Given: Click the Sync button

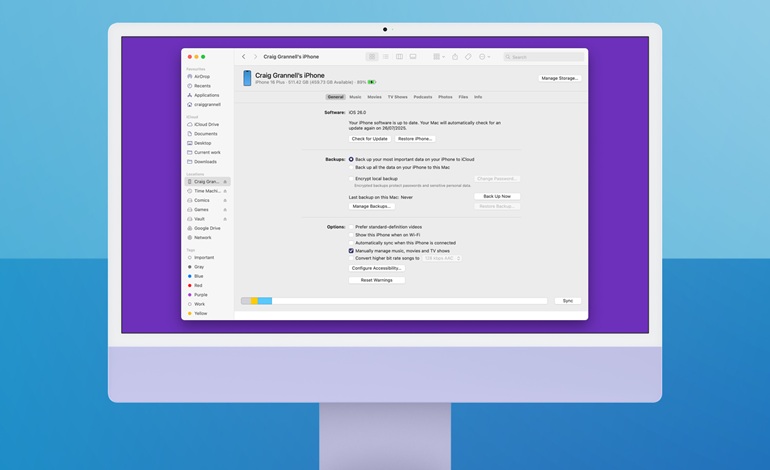Looking at the screenshot, I should [x=568, y=301].
